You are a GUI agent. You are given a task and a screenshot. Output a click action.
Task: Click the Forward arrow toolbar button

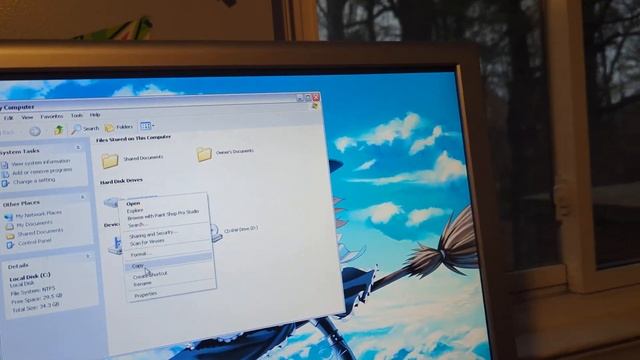tap(35, 131)
